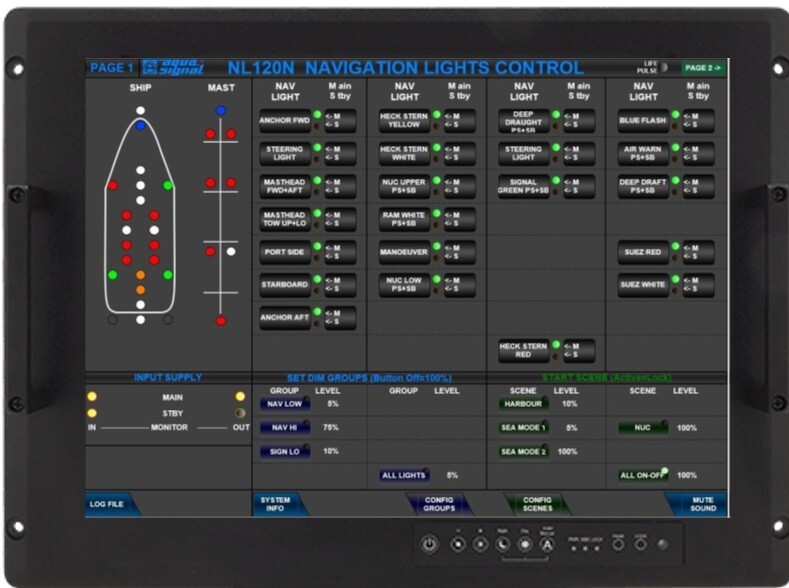Switch Main/Standby selector for HECK STERN RED

coord(579,351)
